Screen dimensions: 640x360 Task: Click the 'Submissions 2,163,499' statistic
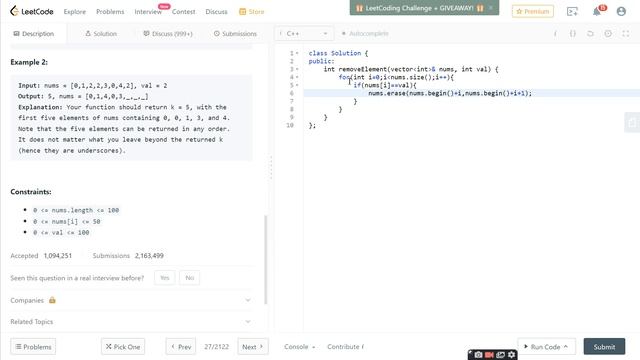(128, 256)
